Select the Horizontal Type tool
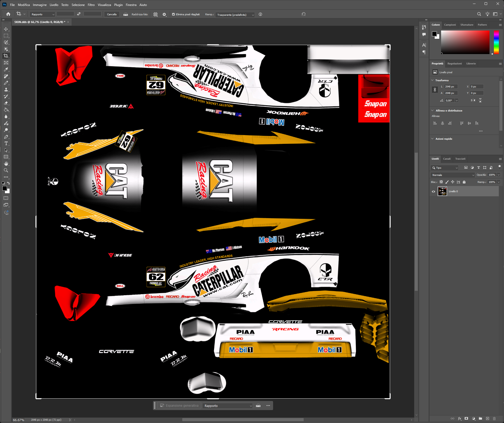 tap(6, 143)
